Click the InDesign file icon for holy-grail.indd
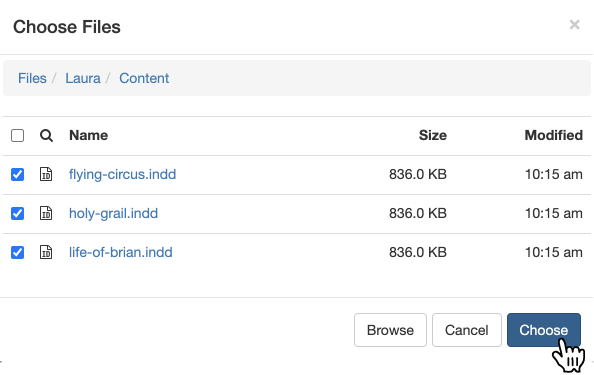 pos(46,213)
